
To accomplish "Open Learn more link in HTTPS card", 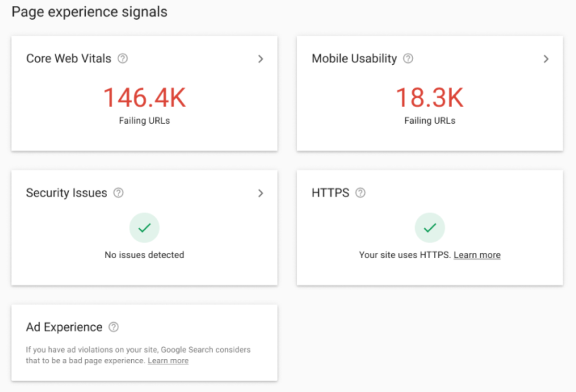I will point(477,255).
